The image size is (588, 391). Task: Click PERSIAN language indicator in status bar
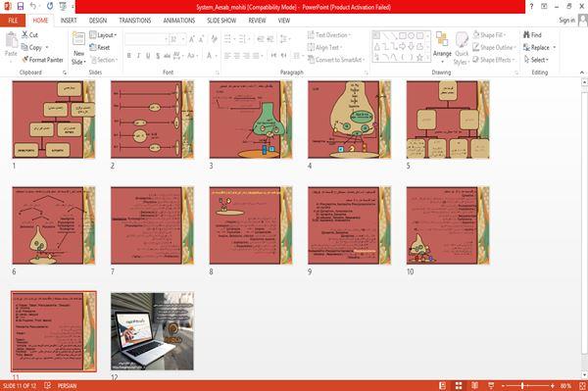67,385
